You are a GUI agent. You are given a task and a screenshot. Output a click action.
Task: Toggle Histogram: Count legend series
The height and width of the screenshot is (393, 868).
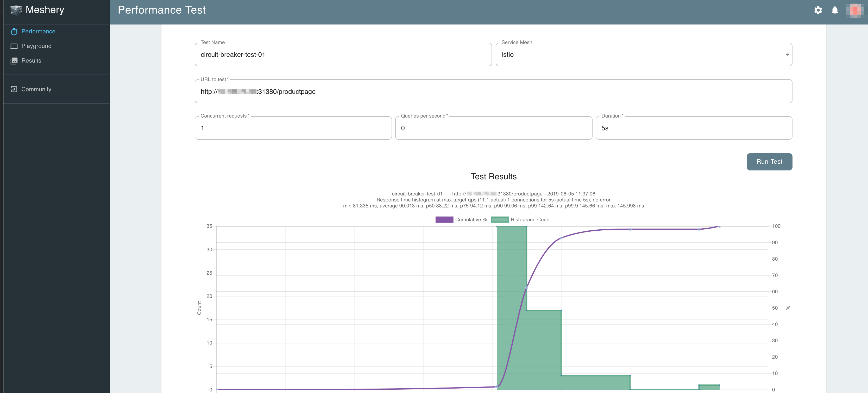521,220
